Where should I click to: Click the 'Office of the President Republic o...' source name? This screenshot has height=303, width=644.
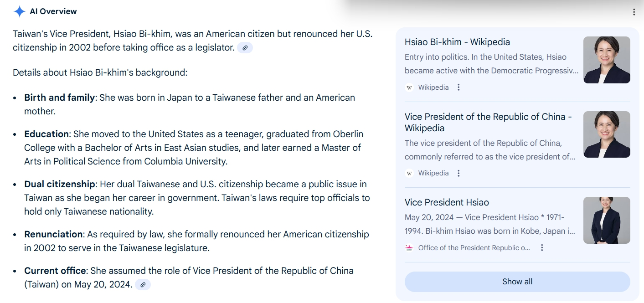coord(474,248)
